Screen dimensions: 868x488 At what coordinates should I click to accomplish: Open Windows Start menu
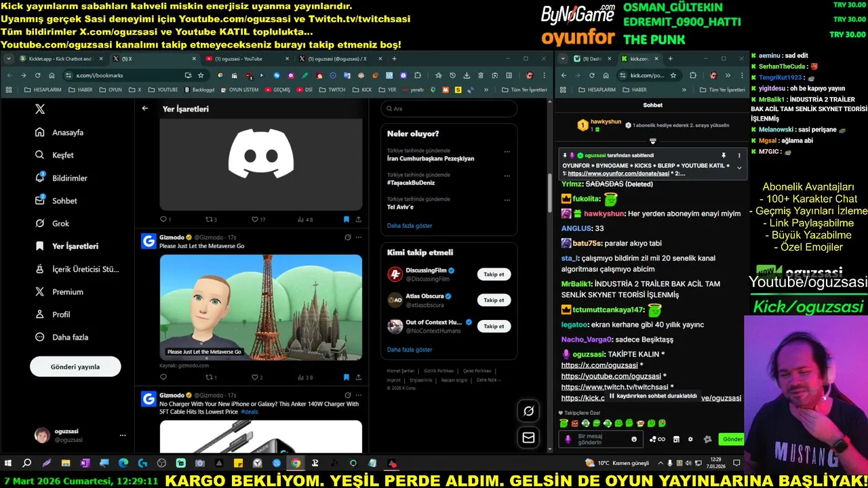pyautogui.click(x=8, y=464)
